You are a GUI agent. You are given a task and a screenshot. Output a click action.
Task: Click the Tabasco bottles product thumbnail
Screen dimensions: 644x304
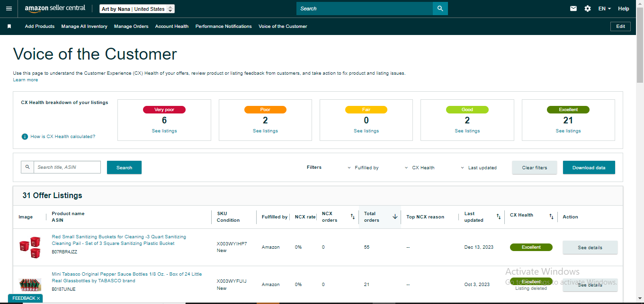[30, 285]
